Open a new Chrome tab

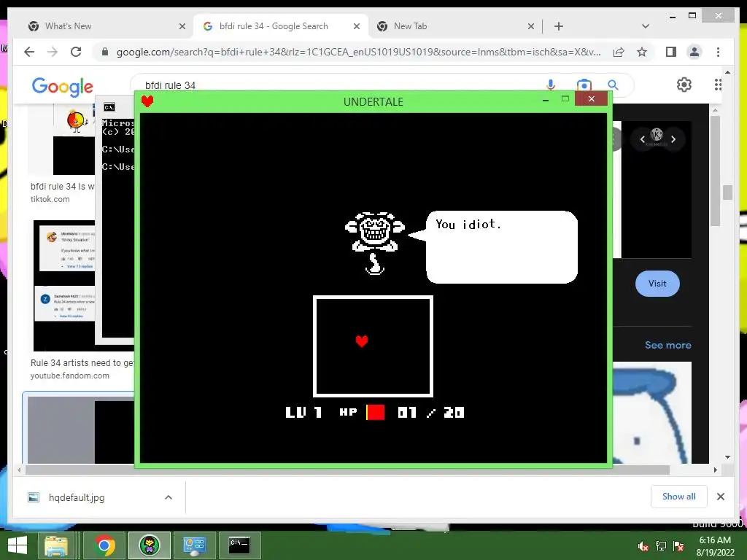(x=559, y=26)
